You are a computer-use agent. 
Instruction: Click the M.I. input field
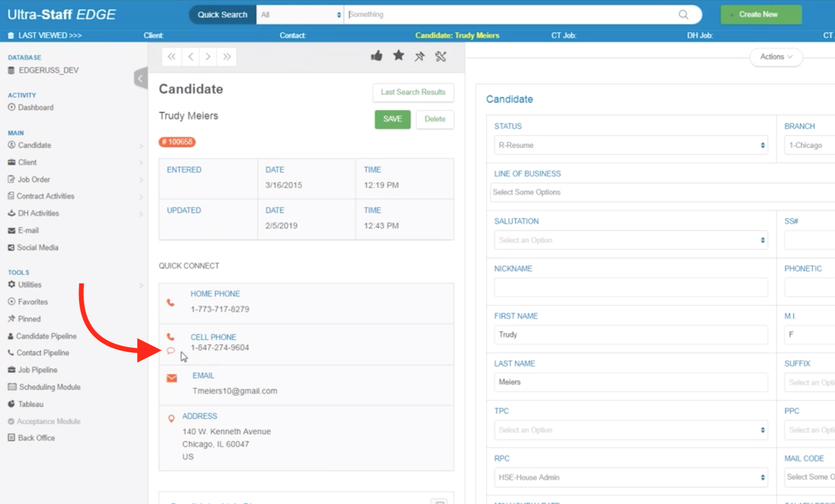pos(810,335)
